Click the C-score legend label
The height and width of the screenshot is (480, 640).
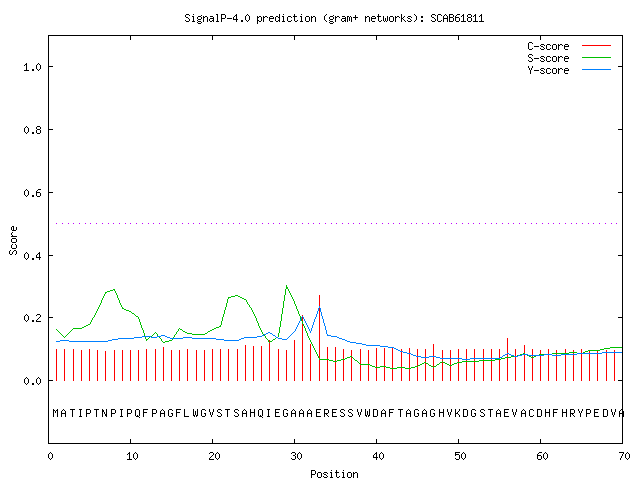point(548,46)
